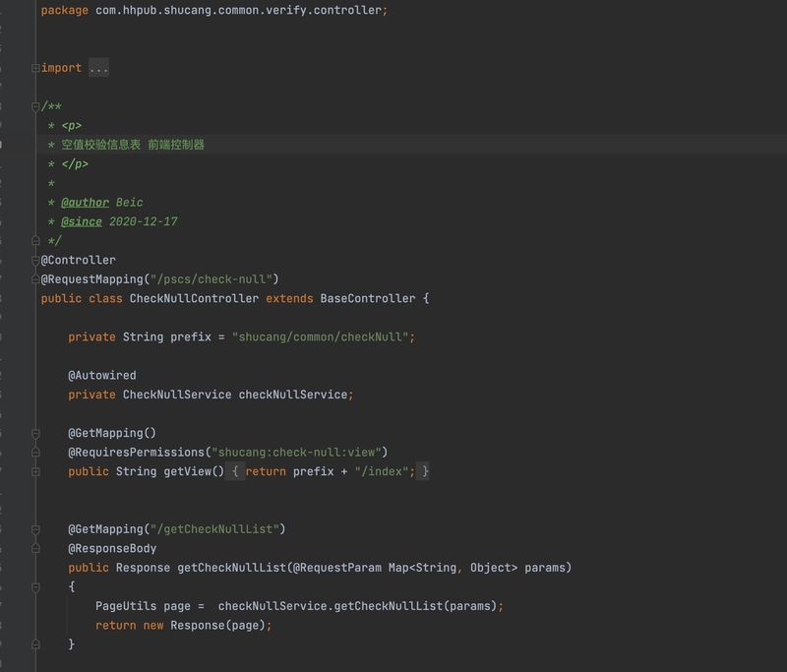Collapse annotations at the @Controller fold marker

tap(35, 260)
